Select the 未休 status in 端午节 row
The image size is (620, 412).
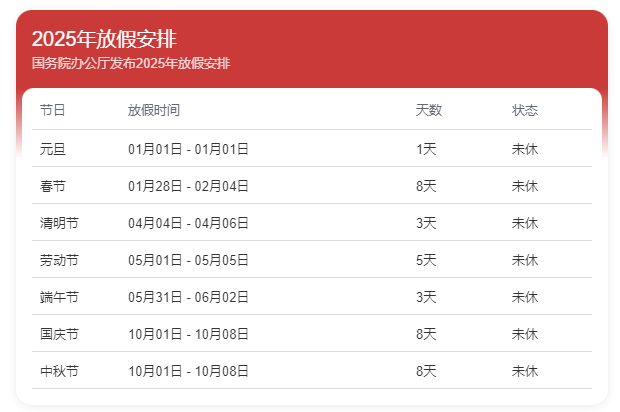point(525,297)
